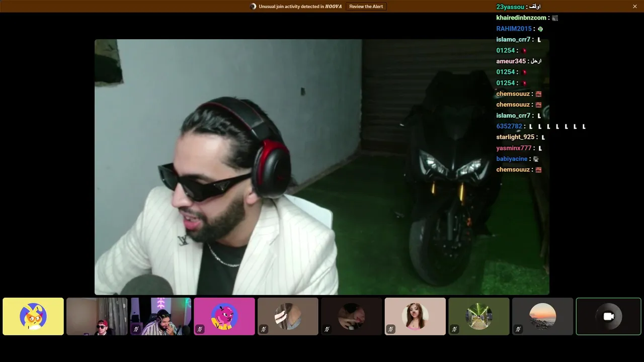Click muted mic icon on magenta devil tile
Viewport: 644px width, 362px height.
click(x=200, y=329)
